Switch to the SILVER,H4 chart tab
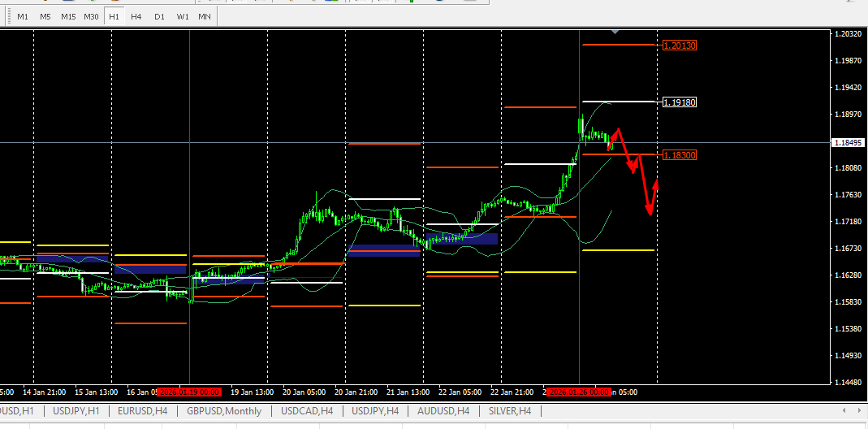The image size is (868, 429). pyautogui.click(x=510, y=410)
